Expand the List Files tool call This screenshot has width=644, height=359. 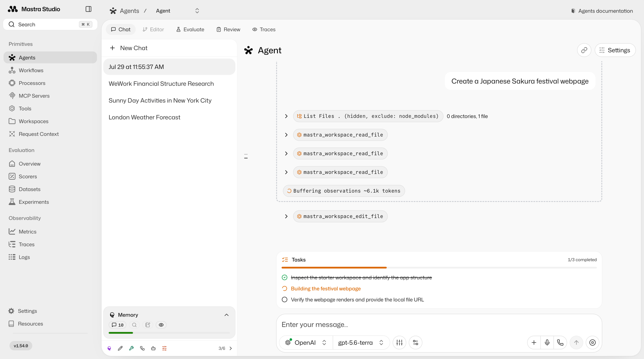pos(286,116)
